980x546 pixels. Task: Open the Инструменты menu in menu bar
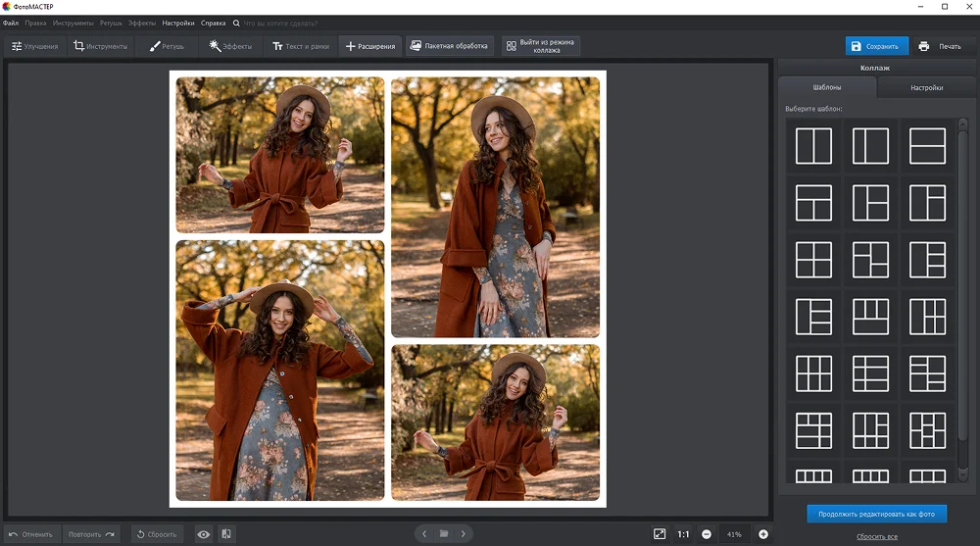73,24
